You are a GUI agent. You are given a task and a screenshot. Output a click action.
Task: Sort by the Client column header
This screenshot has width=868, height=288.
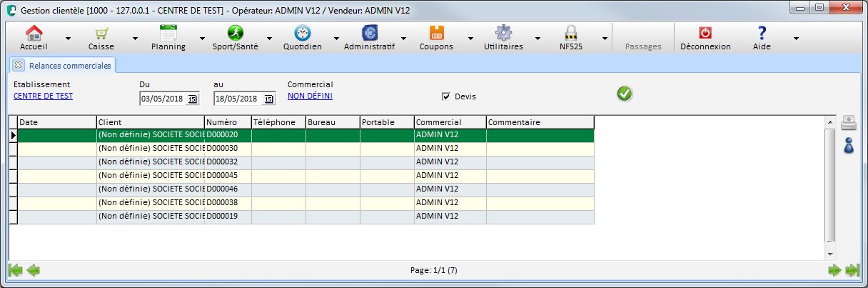click(x=151, y=122)
